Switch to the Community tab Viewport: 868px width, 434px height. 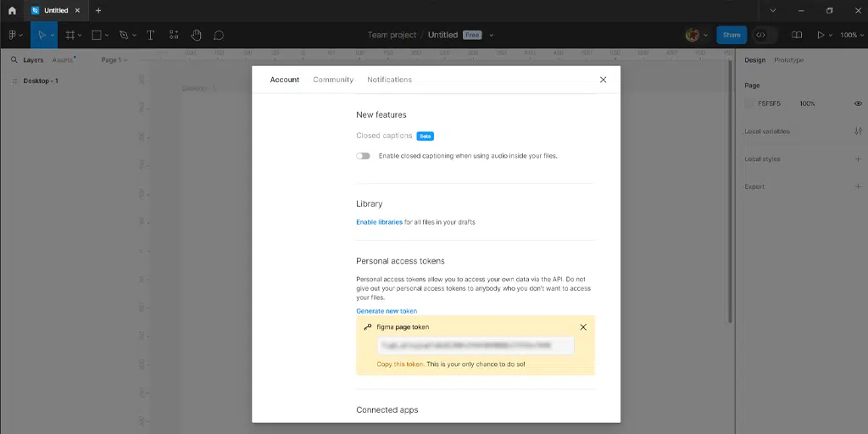point(333,80)
